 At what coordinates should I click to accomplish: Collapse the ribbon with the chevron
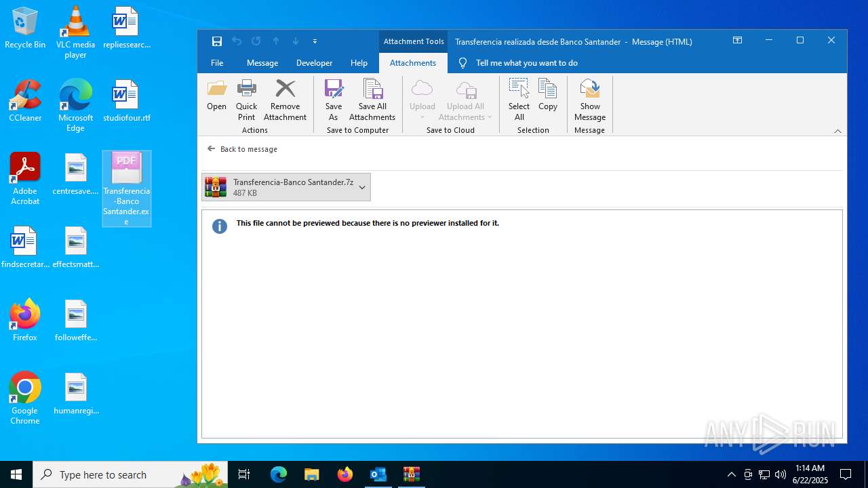[x=837, y=131]
